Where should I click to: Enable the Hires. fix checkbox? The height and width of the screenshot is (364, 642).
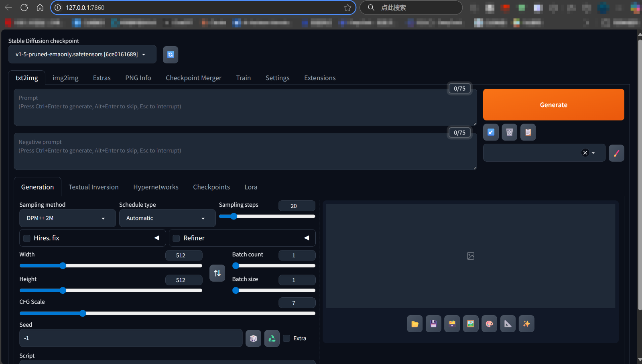pyautogui.click(x=27, y=238)
